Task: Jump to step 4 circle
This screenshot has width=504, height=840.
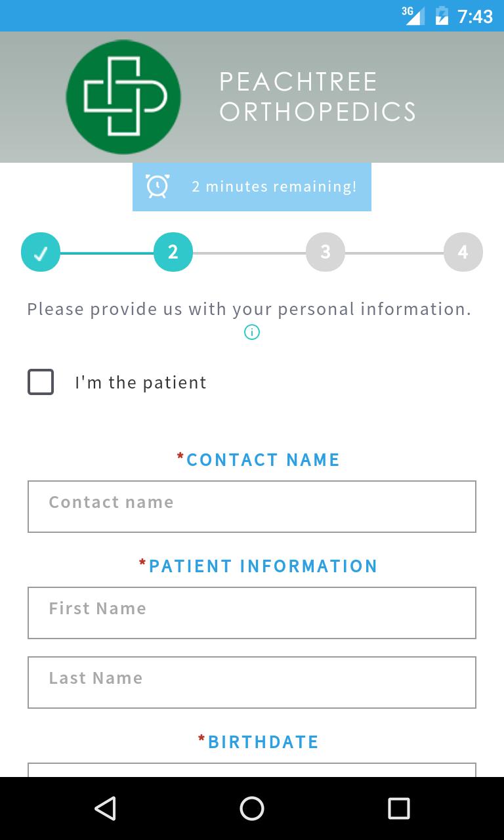Action: pyautogui.click(x=463, y=252)
